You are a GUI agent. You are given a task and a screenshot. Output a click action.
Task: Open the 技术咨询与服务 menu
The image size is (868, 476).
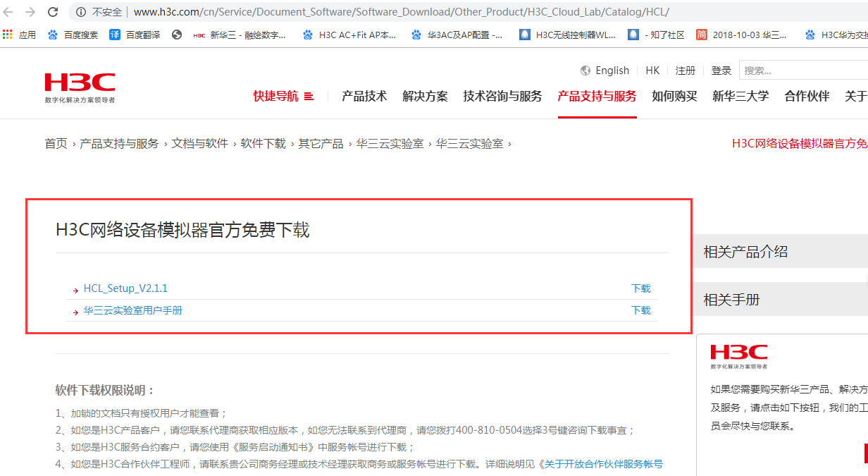[x=502, y=96]
